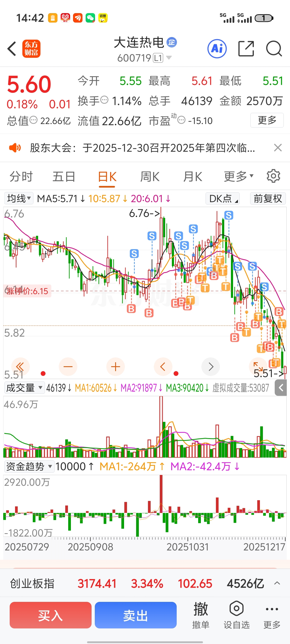Image resolution: width=290 pixels, height=644 pixels.
Task: Tap the announcement speaker icon
Action: pyautogui.click(x=15, y=148)
